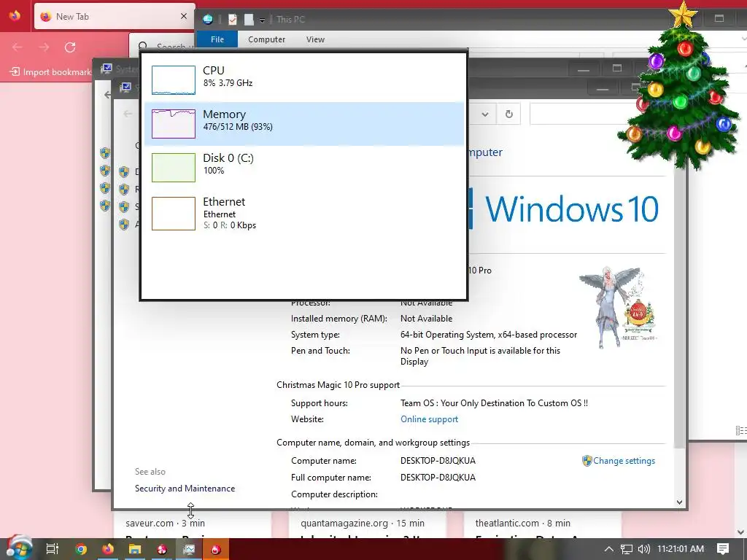Viewport: 747px width, 560px height.
Task: Click 'Team OS : Your Only Destination' support text
Action: [494, 402]
